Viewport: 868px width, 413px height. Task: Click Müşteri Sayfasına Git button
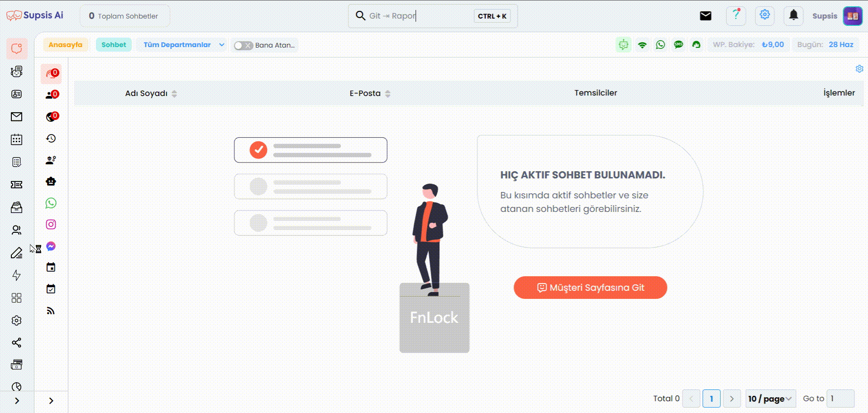tap(590, 288)
